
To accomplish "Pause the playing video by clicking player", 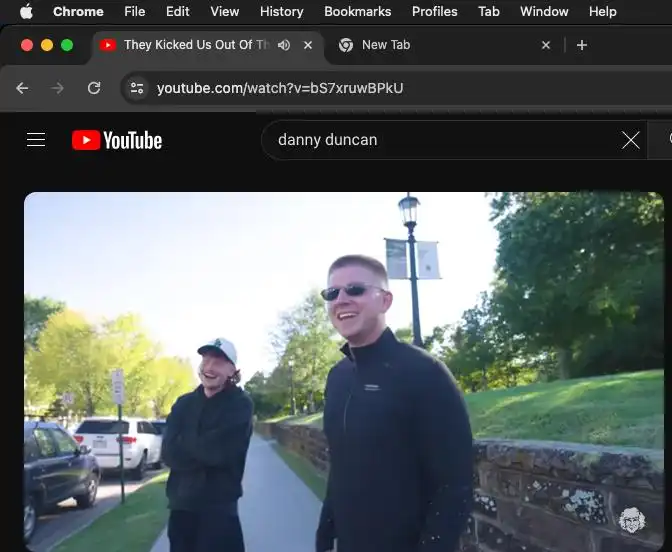I will pyautogui.click(x=344, y=372).
